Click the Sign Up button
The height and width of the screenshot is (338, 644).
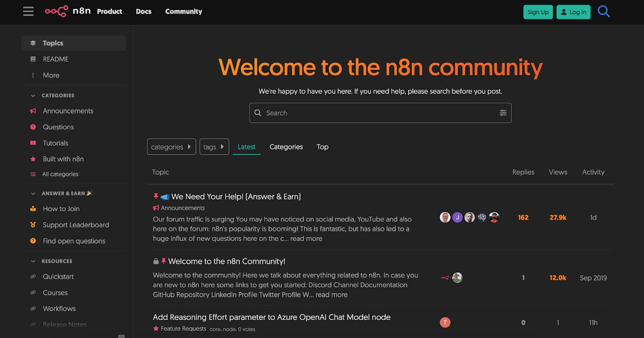click(x=538, y=12)
